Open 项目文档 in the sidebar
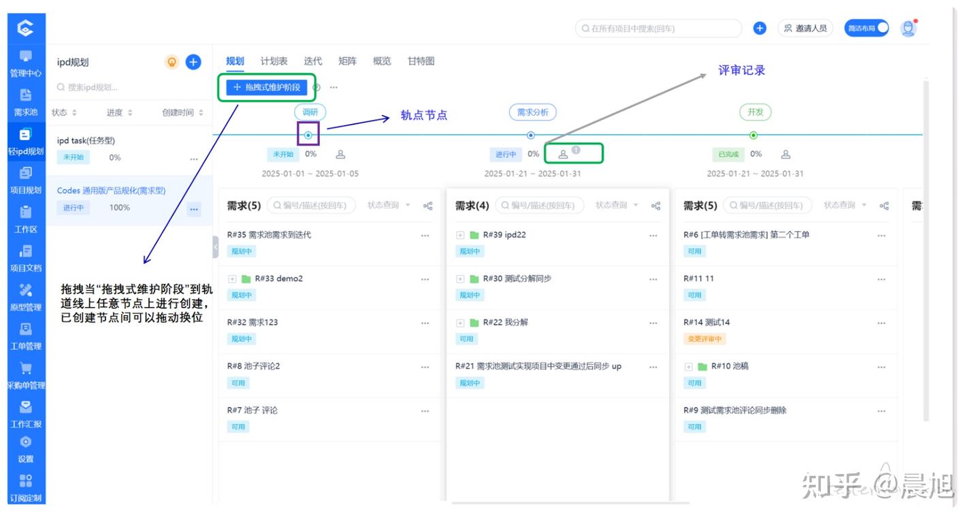This screenshot has width=980, height=525. 26,258
